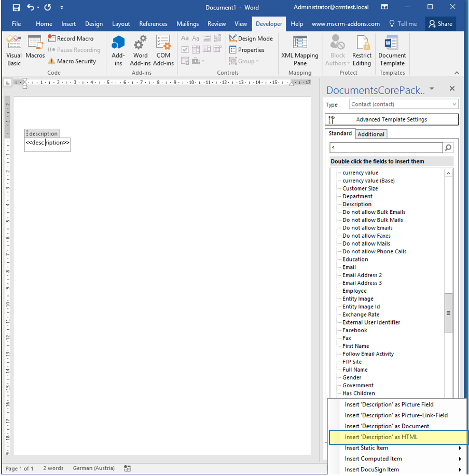Open Ribbon Display Options
This screenshot has width=469, height=476.
coord(384,7)
